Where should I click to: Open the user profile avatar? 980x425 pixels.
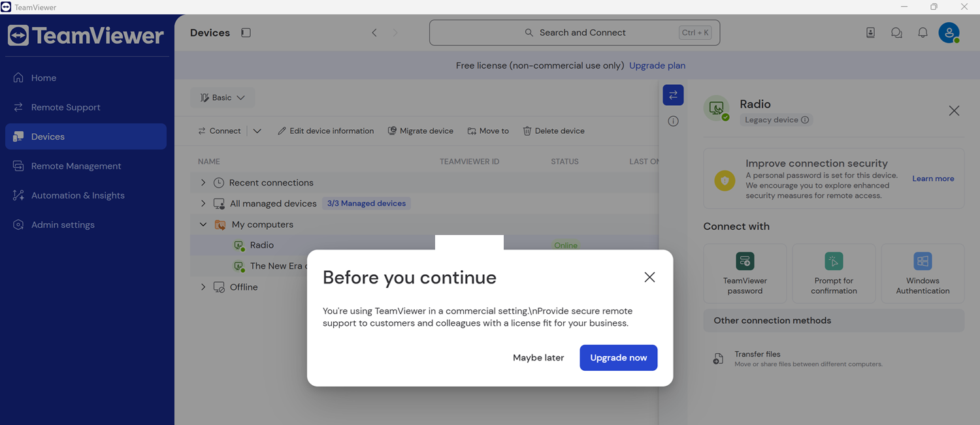pyautogui.click(x=949, y=33)
